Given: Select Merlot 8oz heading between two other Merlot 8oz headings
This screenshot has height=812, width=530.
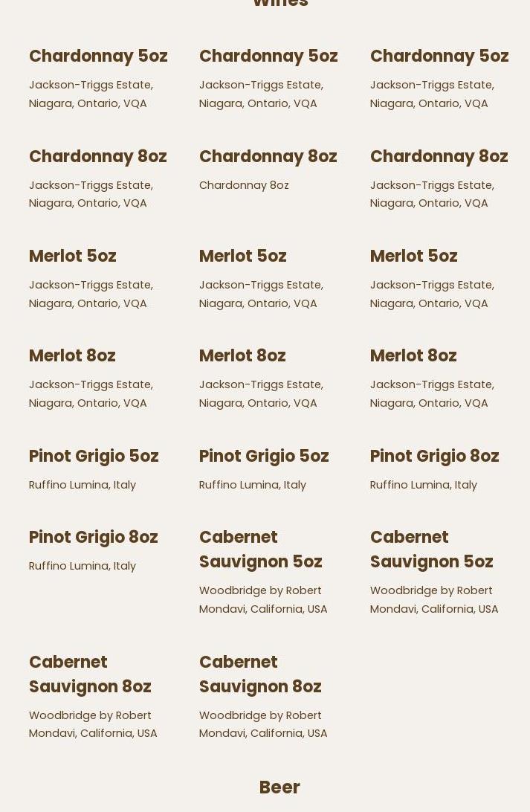Looking at the screenshot, I should 242,355.
